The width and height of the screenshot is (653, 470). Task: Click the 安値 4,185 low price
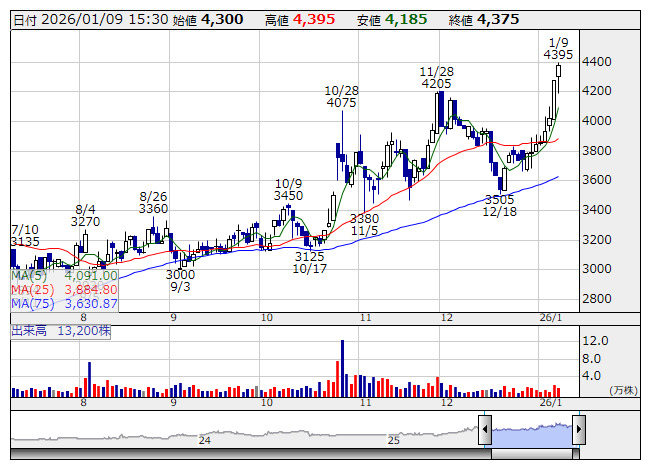(392, 20)
